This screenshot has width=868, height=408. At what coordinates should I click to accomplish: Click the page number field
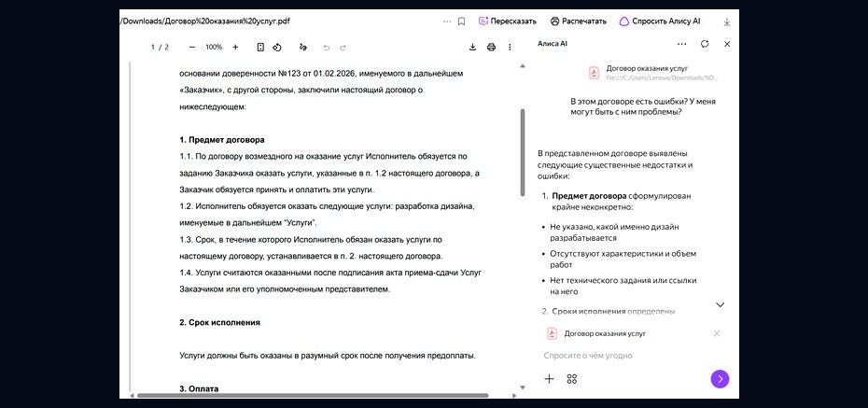click(153, 47)
